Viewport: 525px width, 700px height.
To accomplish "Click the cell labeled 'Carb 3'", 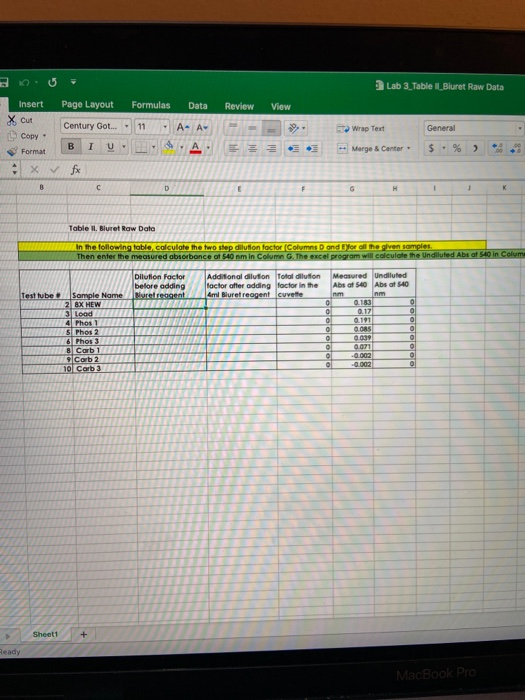I will click(x=103, y=368).
